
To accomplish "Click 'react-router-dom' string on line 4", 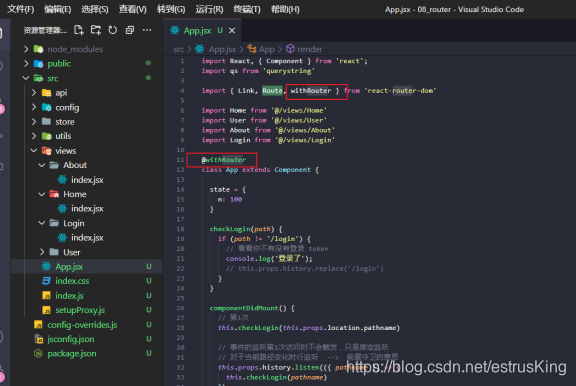I will tap(400, 91).
